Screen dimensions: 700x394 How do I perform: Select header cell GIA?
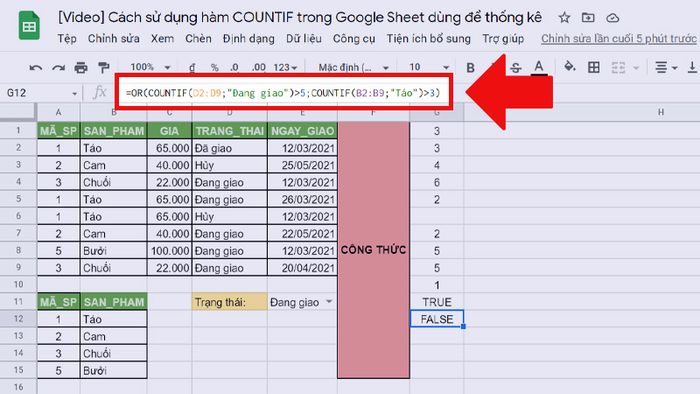click(x=169, y=131)
